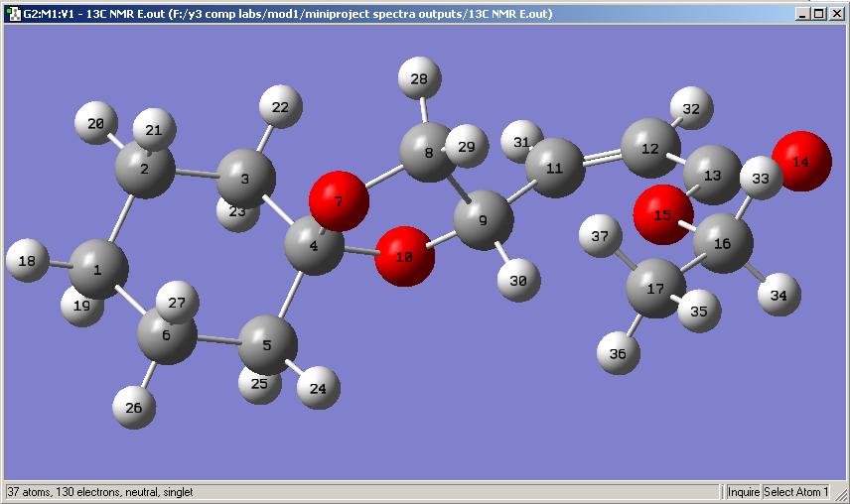This screenshot has height=504, width=850.
Task: Click the double bond between atoms 11 and 12
Action: pos(603,157)
